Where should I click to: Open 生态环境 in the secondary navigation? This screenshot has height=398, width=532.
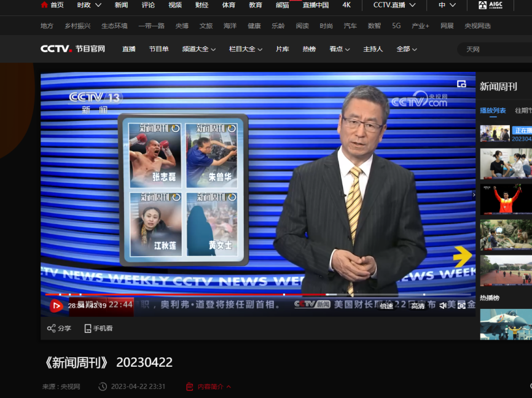114,26
